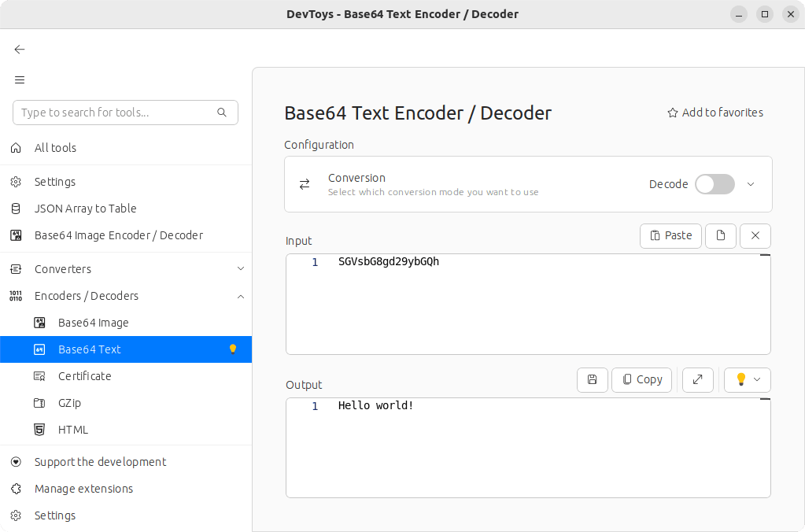Open the GZip tool
The width and height of the screenshot is (805, 532).
pos(69,403)
